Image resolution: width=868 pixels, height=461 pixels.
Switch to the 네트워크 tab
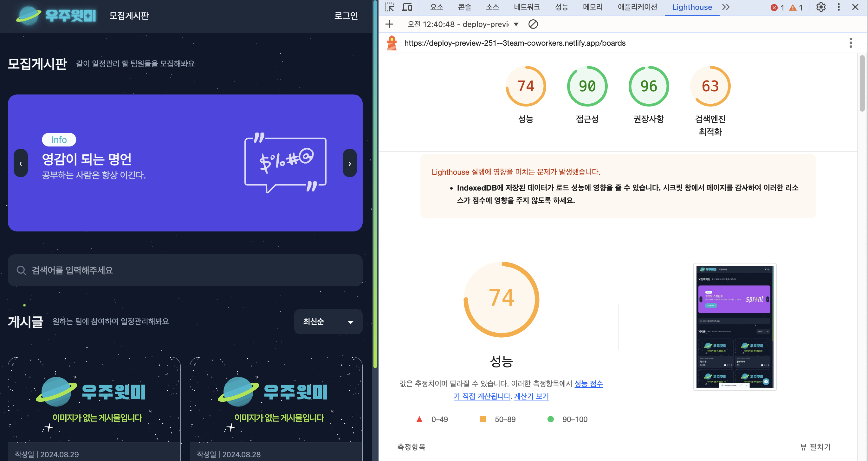click(527, 7)
